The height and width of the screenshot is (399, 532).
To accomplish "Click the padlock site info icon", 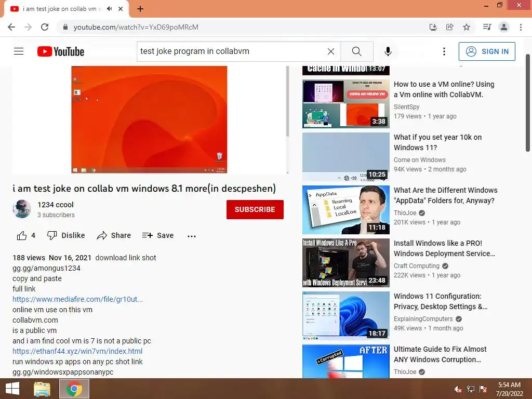I will (65, 27).
